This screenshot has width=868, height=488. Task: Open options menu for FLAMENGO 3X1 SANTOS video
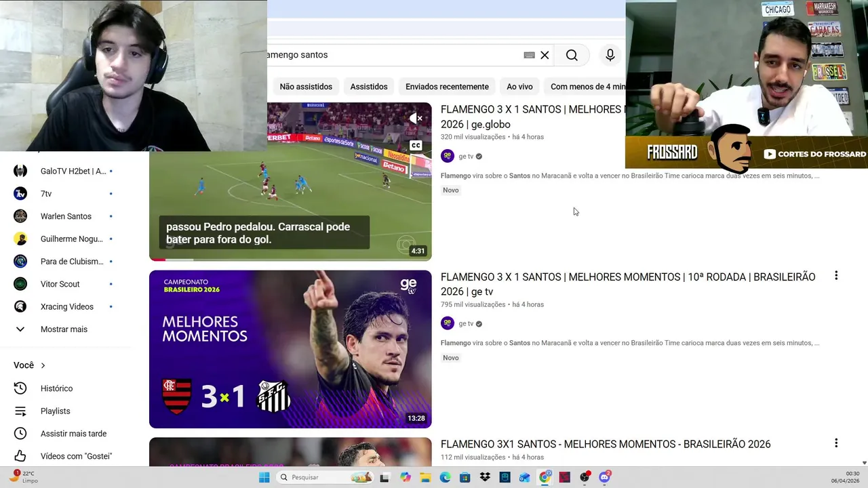click(836, 443)
